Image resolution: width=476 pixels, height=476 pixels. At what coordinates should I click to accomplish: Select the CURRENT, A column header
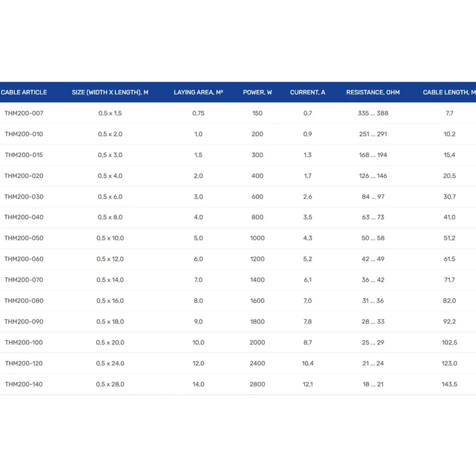(308, 92)
